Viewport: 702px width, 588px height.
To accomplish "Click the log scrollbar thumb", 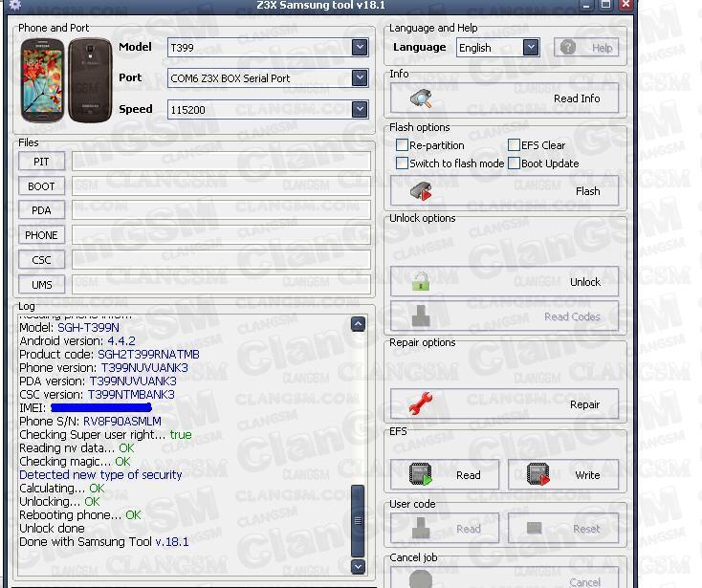I will (x=358, y=520).
